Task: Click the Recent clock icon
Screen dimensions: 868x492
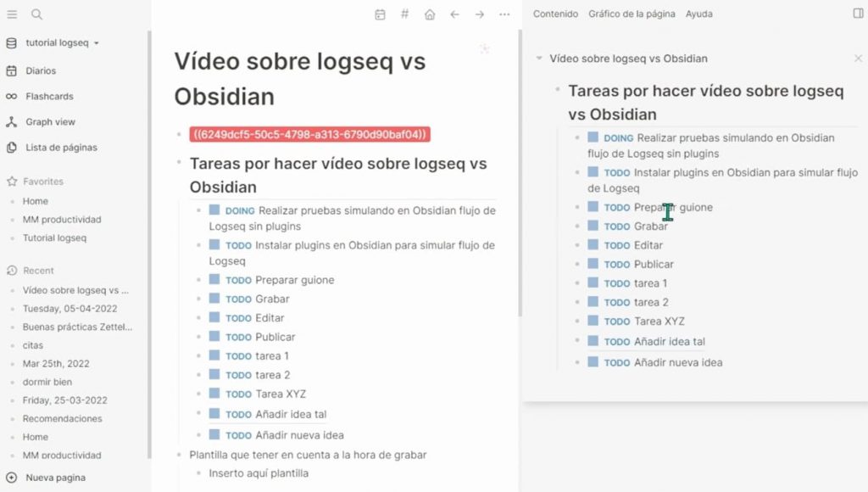Action: pos(12,271)
